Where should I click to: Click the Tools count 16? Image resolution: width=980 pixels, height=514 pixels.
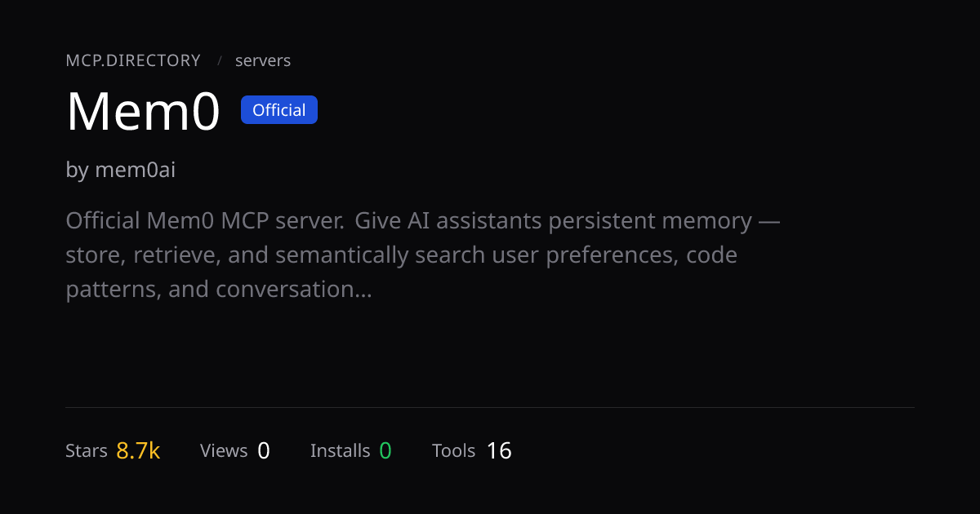click(499, 450)
